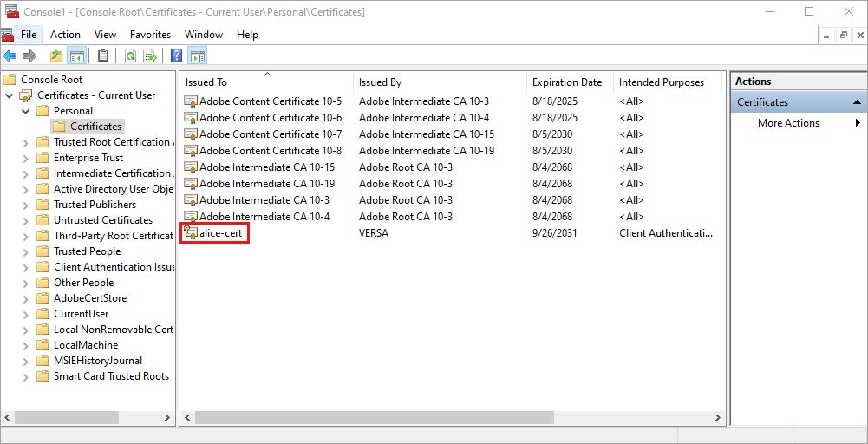Collapse the Certificates section in Actions pane
This screenshot has height=444, width=868.
857,102
